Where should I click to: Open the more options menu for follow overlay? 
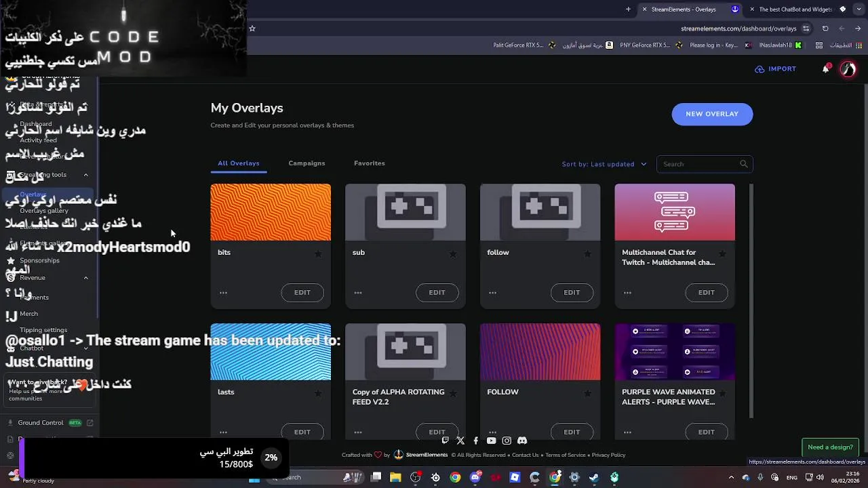pyautogui.click(x=492, y=293)
